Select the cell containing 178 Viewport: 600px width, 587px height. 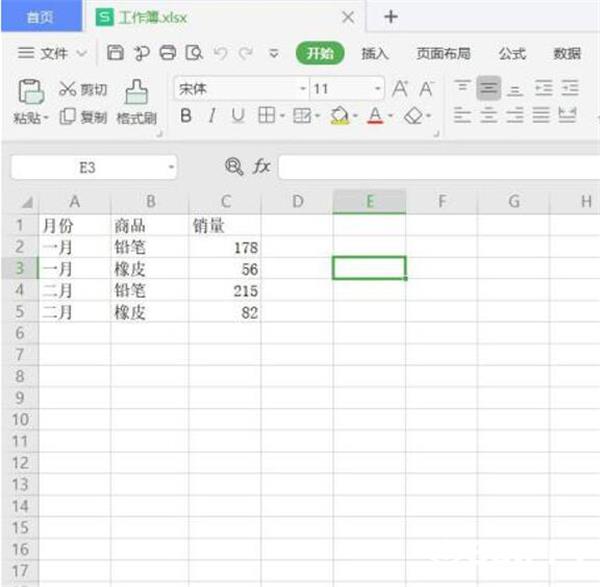click(x=225, y=247)
